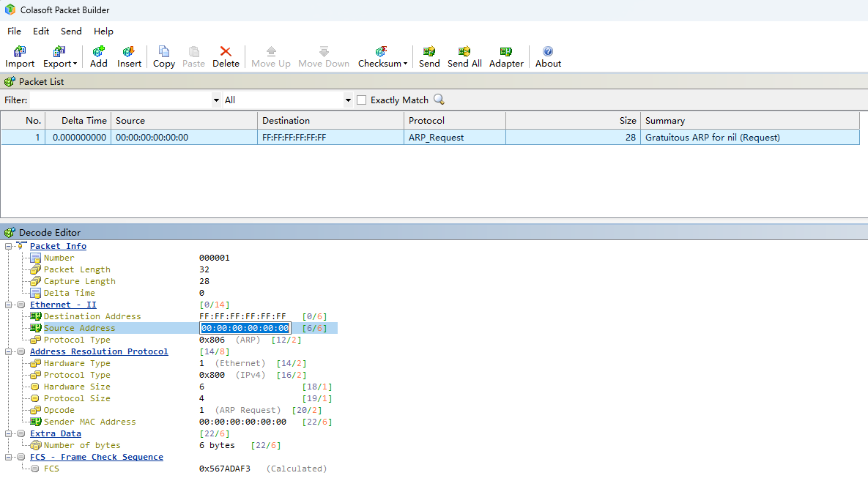Open the Export dropdown arrow
Image resolution: width=868 pixels, height=481 pixels.
[x=76, y=64]
